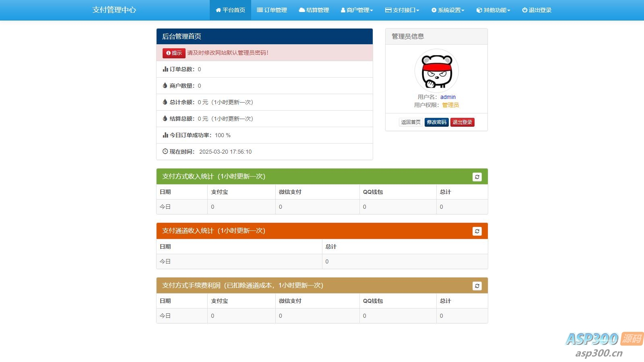Click the card icon on 支付接口 menu

(388, 10)
